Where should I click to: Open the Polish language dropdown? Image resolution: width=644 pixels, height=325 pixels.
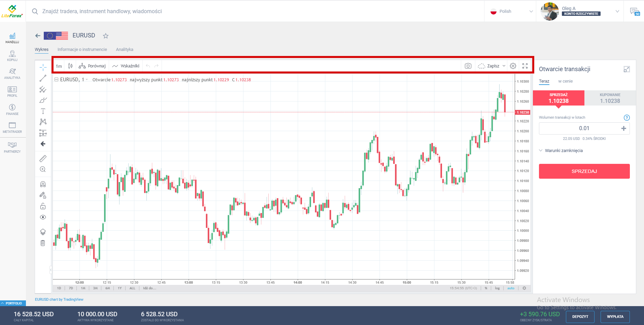tap(511, 11)
